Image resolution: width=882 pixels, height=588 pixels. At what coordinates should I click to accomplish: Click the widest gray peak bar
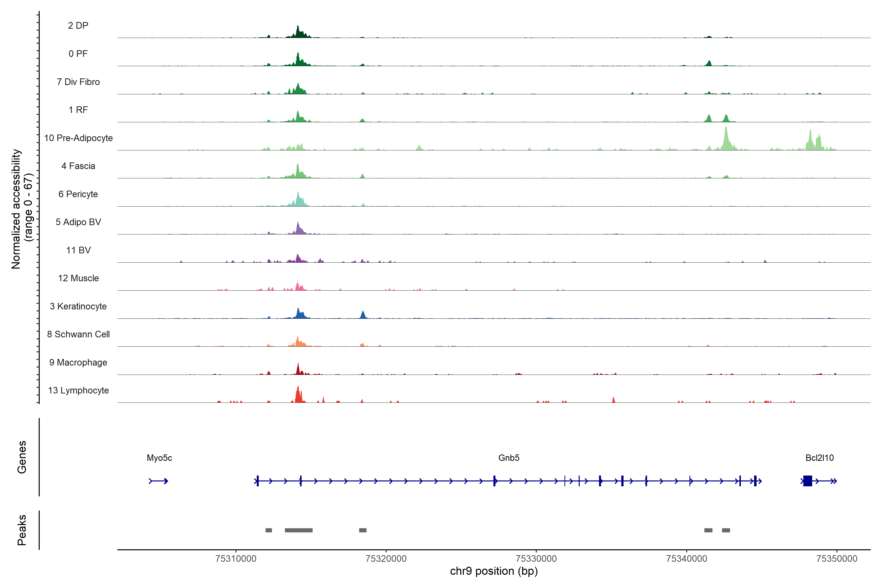[298, 530]
